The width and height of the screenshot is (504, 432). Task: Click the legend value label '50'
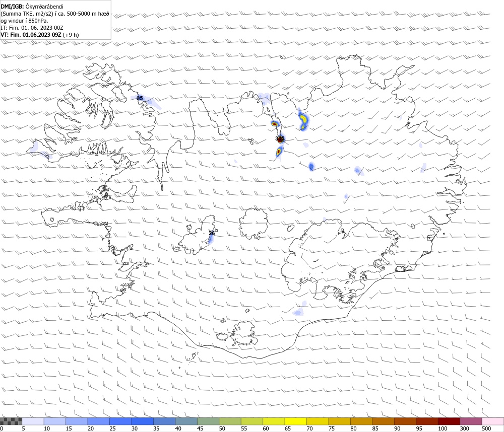(222, 428)
